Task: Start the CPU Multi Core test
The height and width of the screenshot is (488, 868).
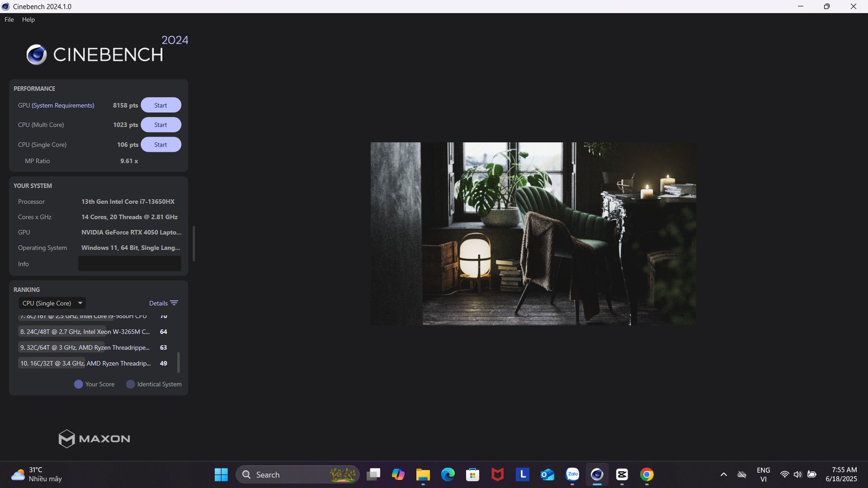Action: click(x=161, y=125)
